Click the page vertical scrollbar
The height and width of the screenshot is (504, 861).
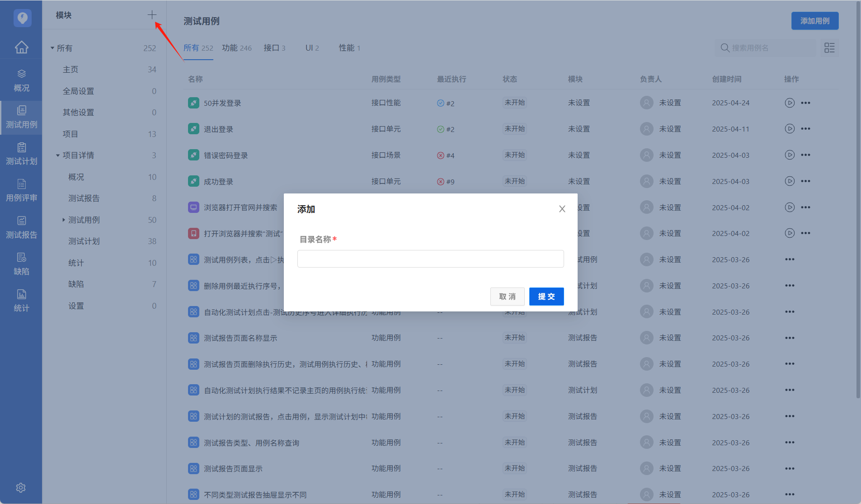point(858,199)
